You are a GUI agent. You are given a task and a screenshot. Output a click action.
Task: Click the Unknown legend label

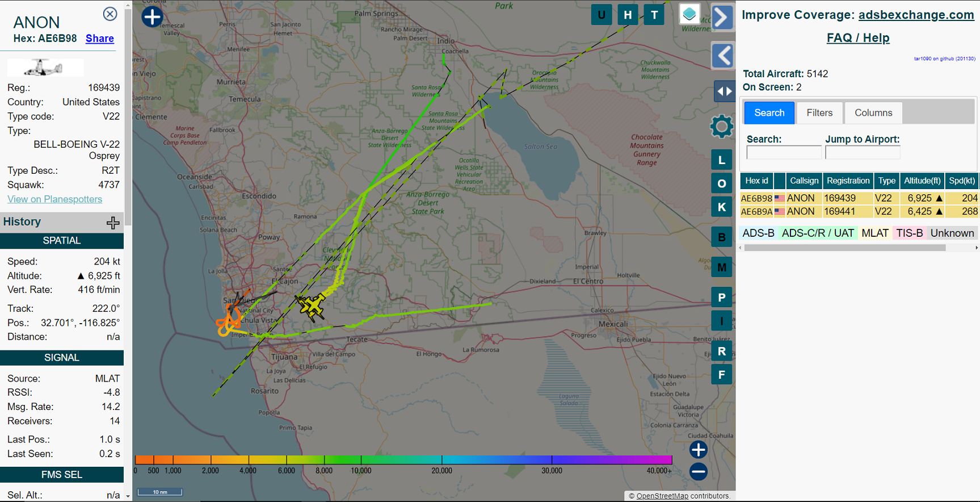click(x=952, y=233)
